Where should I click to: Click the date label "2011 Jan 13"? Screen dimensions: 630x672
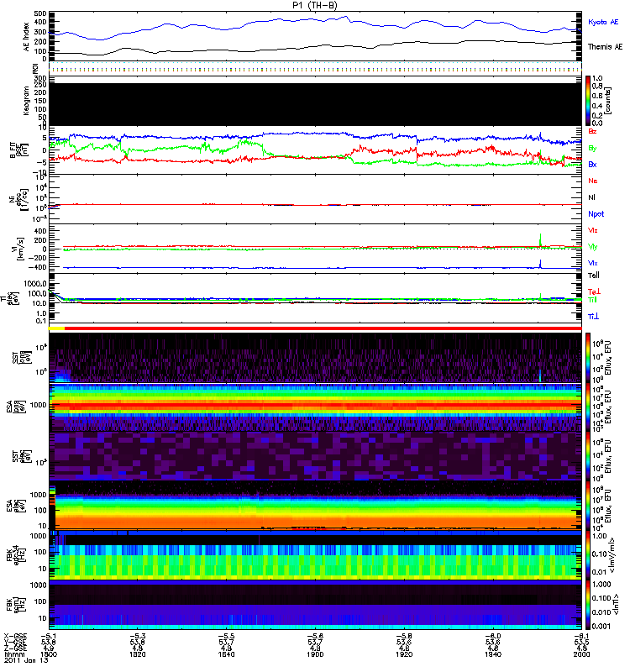click(x=26, y=660)
